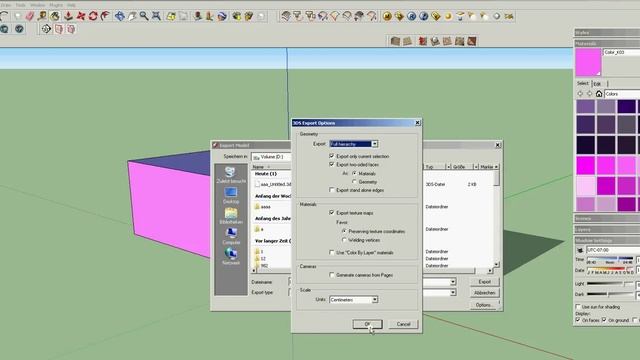Enable Export stand alone edges
This screenshot has width=640, height=360.
331,190
